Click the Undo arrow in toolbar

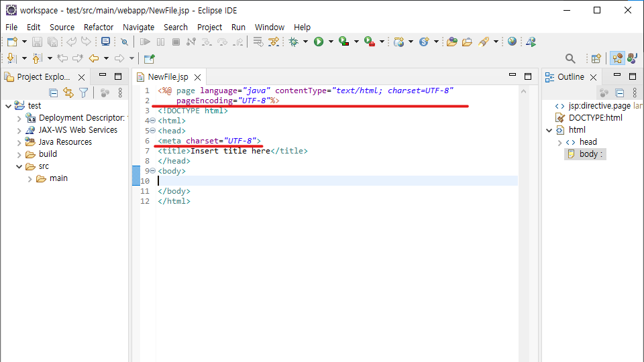[72, 42]
